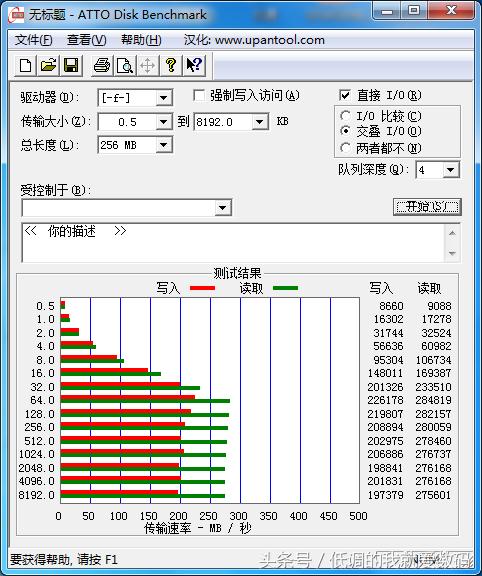This screenshot has height=576, width=482.
Task: Click the 8192.0 row read value 275601
Action: pyautogui.click(x=433, y=495)
